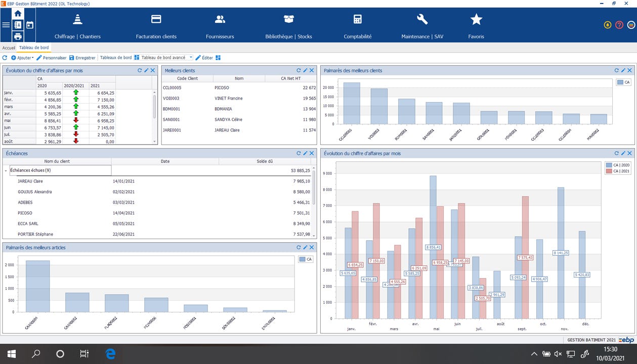
Task: Open the hamburger menu in the sidebar
Action: [6, 24]
